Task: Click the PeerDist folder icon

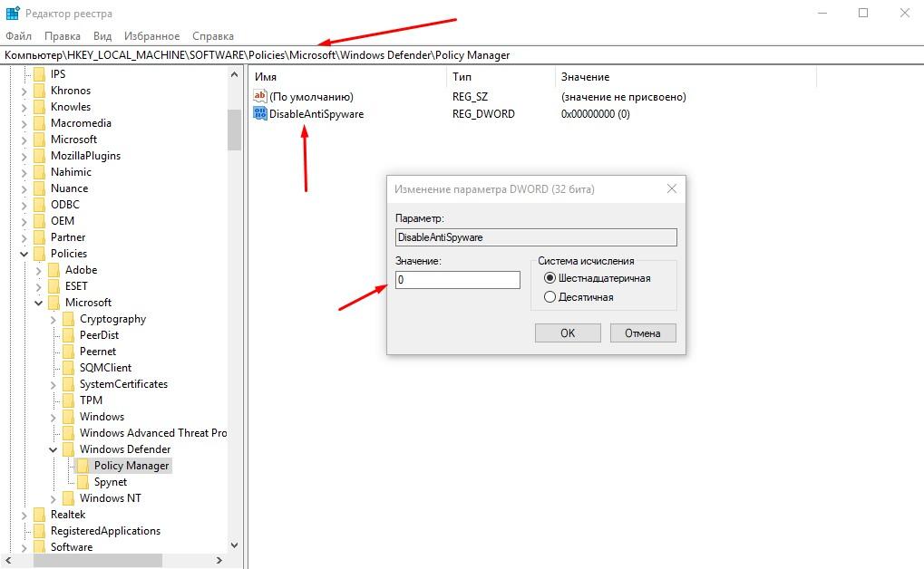Action: [69, 335]
